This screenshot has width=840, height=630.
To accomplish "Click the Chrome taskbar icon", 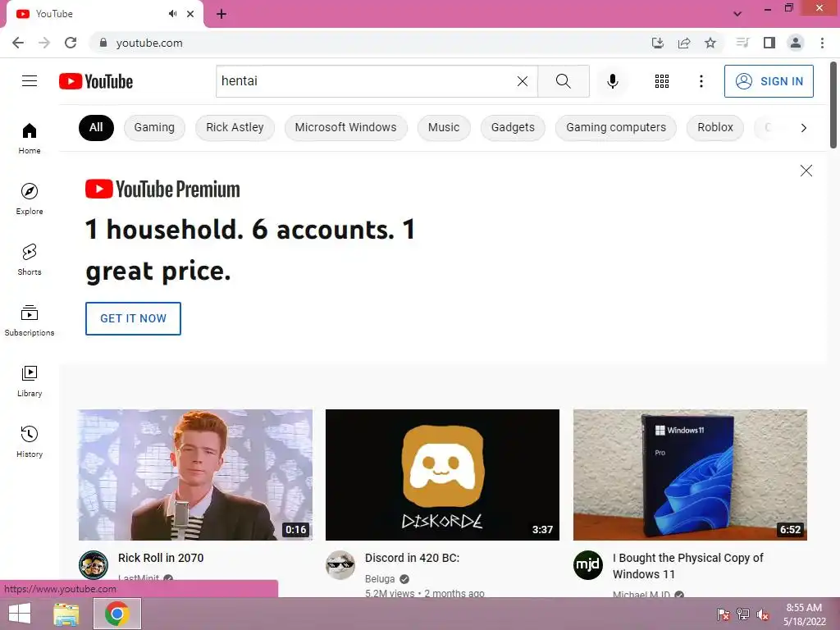I will coord(116,614).
